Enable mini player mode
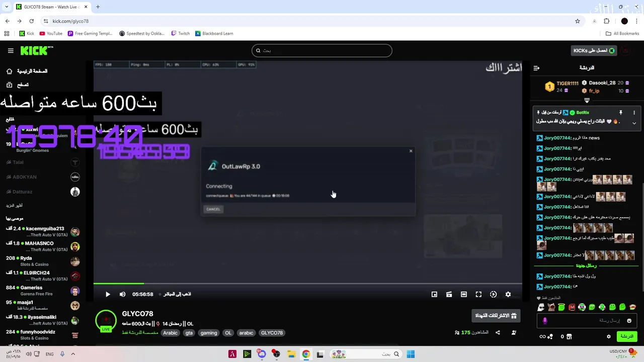Screen dimensions: 644x362 [x=434, y=294]
